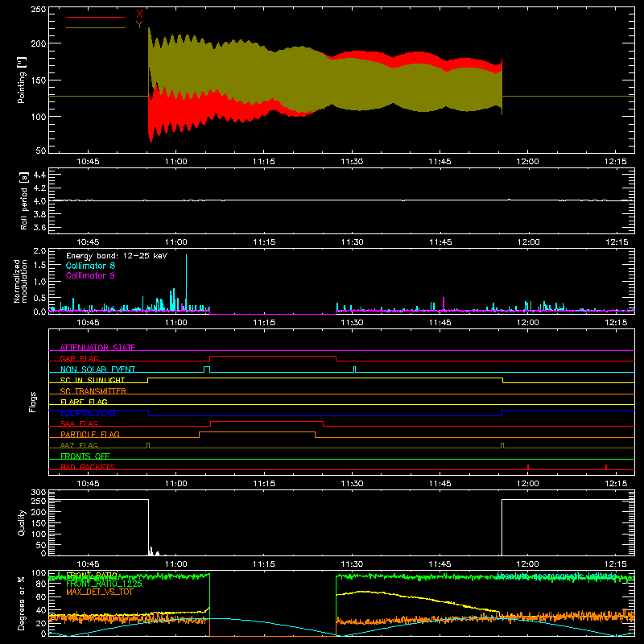The height and width of the screenshot is (644, 644).
Task: Click the raised GAP_FLAG segment
Action: (x=273, y=357)
